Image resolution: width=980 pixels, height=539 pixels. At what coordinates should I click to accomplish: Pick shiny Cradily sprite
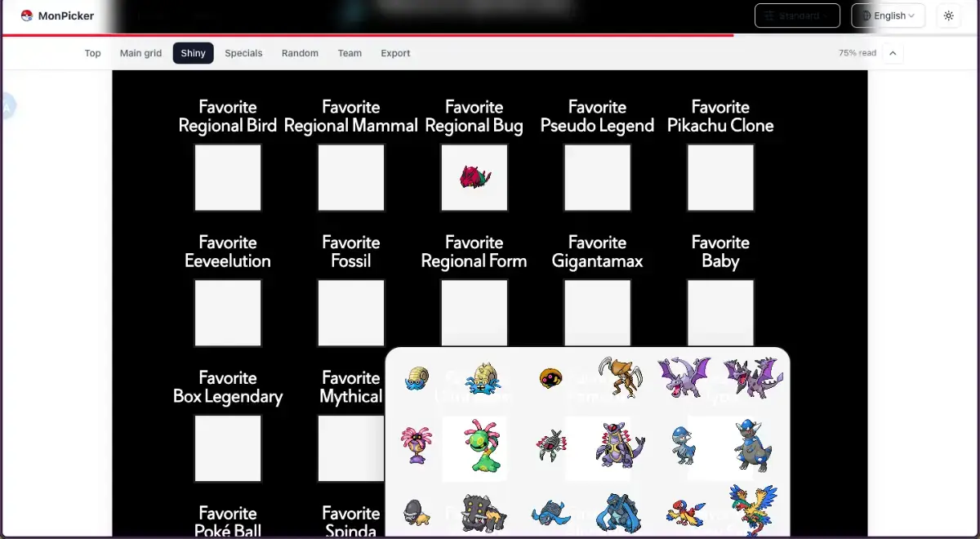click(483, 446)
